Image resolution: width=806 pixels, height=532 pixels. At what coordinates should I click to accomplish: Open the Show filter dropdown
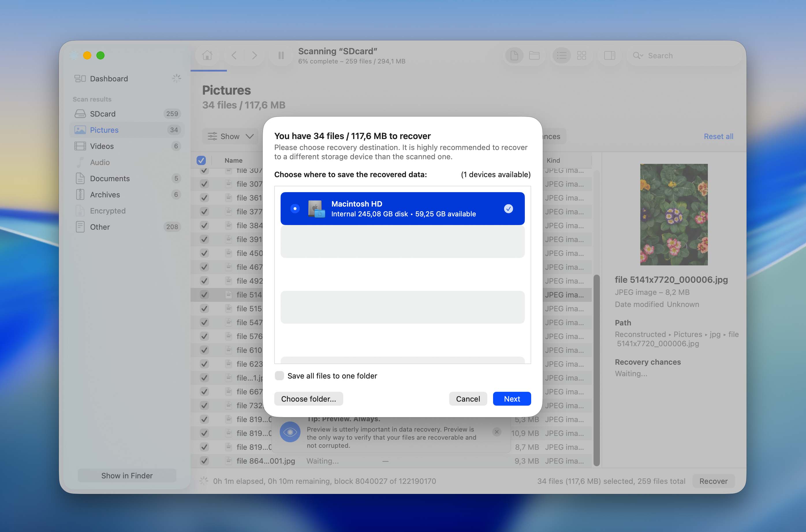click(231, 136)
